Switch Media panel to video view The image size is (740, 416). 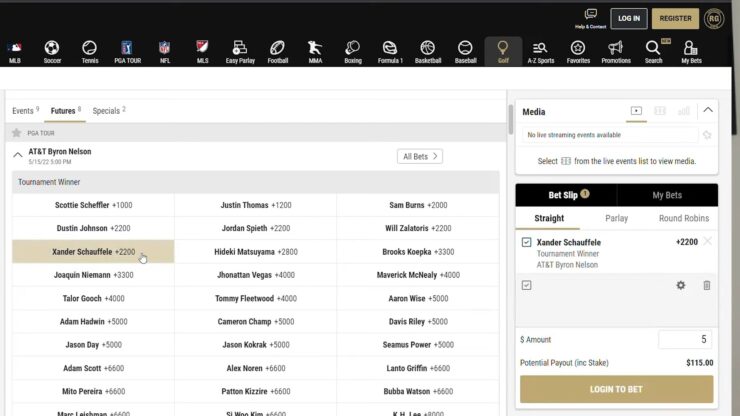click(x=636, y=111)
